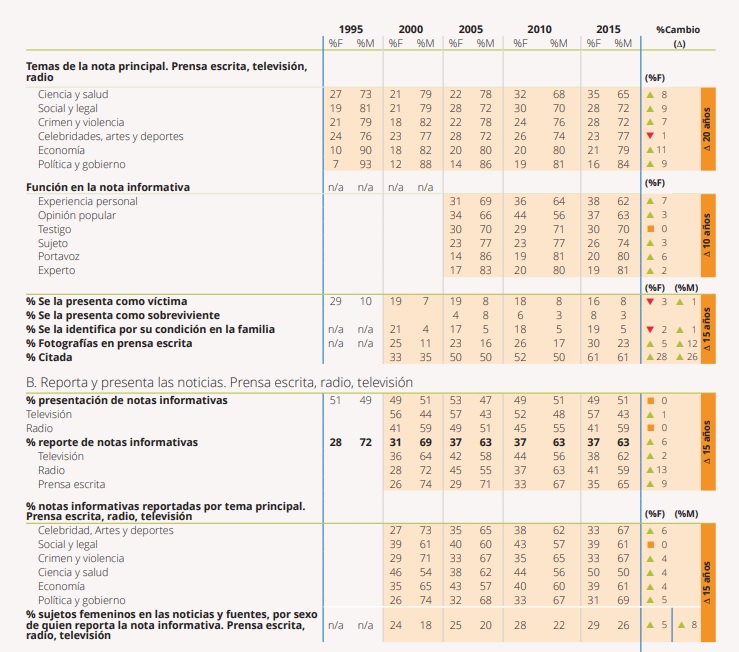Click the orange square in the Testigo row
Image resolution: width=739 pixels, height=652 pixels.
pyautogui.click(x=650, y=229)
